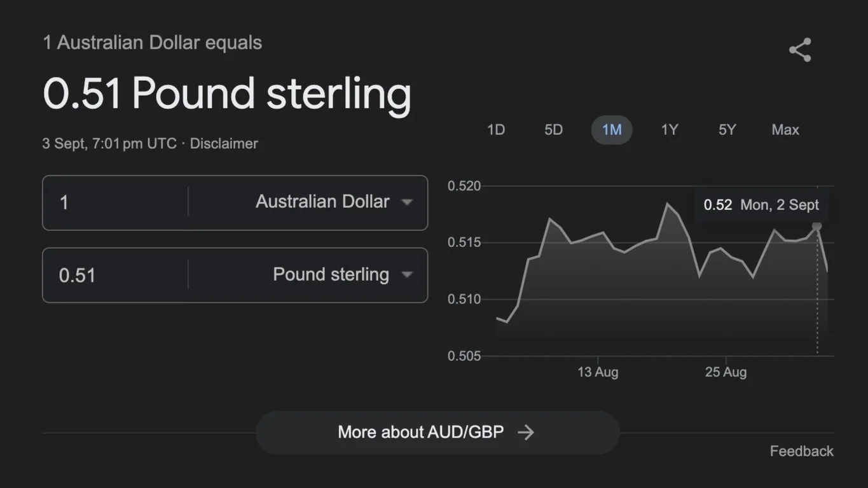Select the 1M chart range
Viewport: 868px width, 488px height.
[x=612, y=130]
